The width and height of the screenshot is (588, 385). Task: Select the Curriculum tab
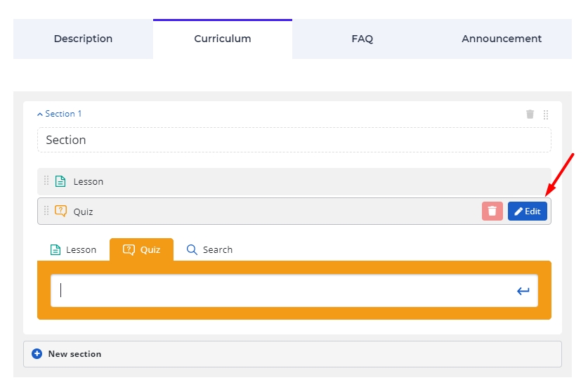tap(223, 39)
